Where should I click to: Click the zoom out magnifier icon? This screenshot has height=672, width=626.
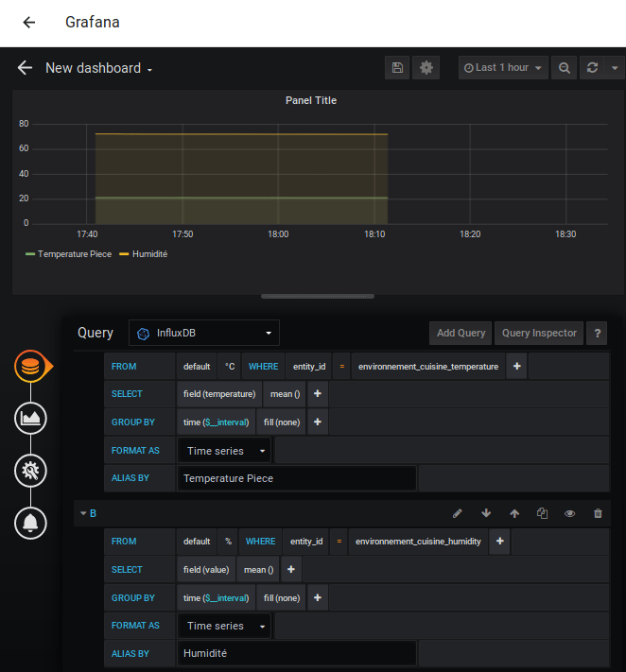tap(565, 68)
